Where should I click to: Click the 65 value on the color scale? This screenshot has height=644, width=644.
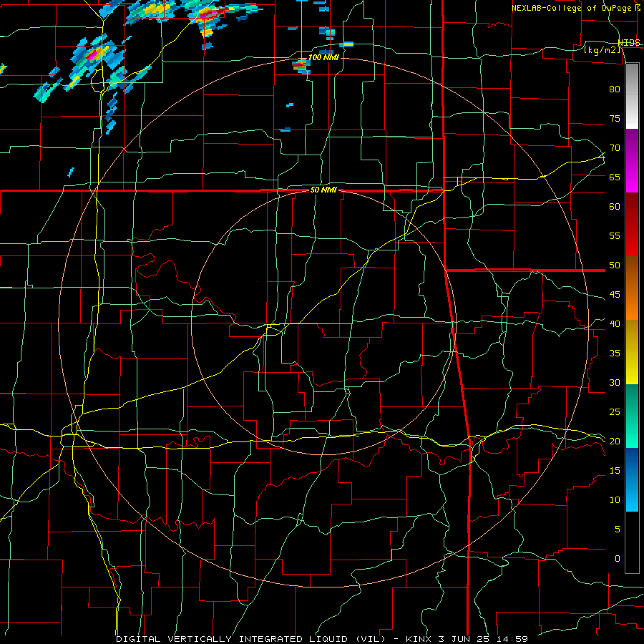pos(615,177)
